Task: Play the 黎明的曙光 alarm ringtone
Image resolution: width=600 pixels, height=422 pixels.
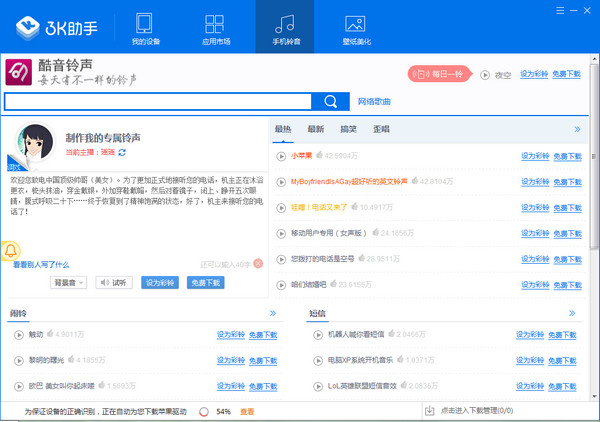Action: (18, 360)
